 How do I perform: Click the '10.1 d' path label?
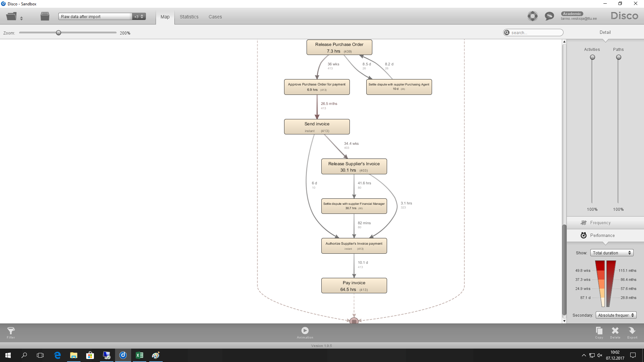click(363, 263)
